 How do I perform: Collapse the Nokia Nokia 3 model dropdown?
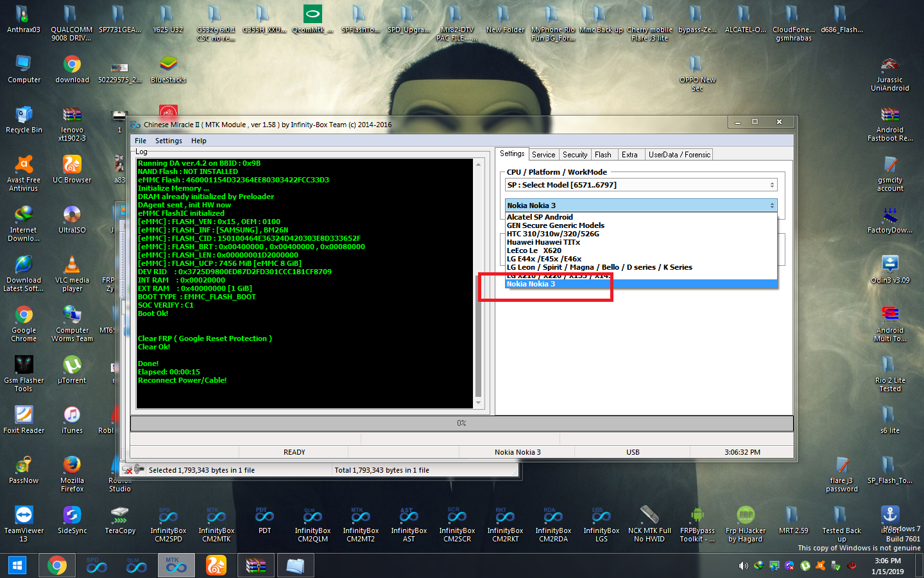tap(642, 206)
